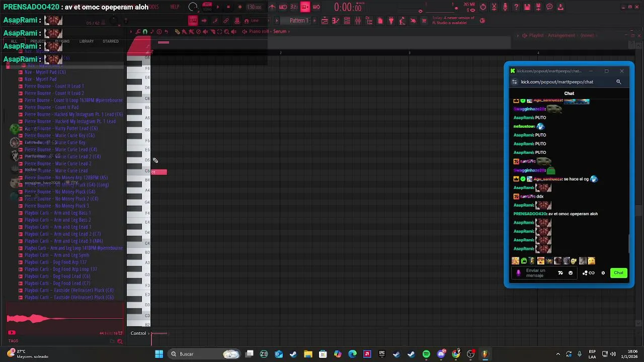Click the one-click audio recording microphone icon
This screenshot has width=644, height=362.
pyautogui.click(x=505, y=7)
